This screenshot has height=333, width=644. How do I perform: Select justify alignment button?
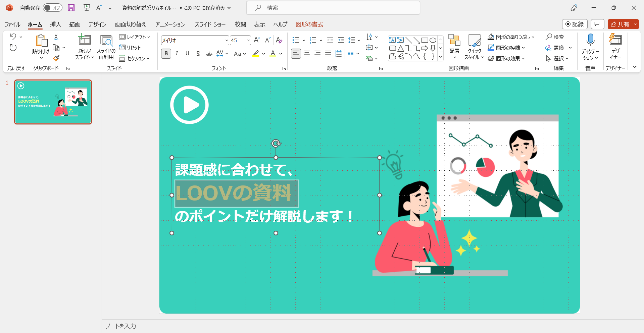[x=328, y=54]
